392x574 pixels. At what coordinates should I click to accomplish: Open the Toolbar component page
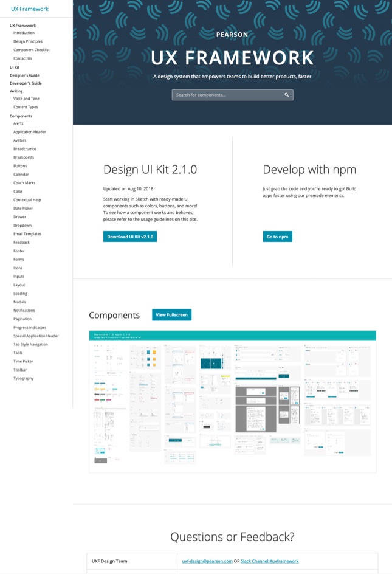20,370
